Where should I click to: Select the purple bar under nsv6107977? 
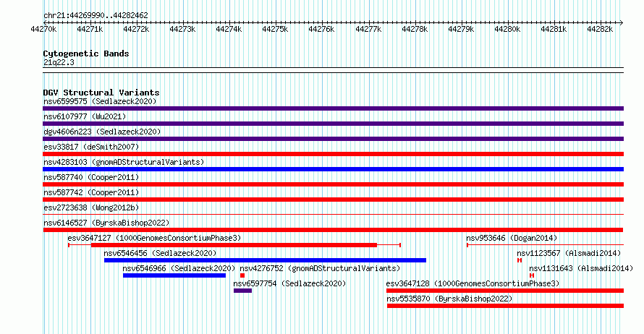pos(333,124)
